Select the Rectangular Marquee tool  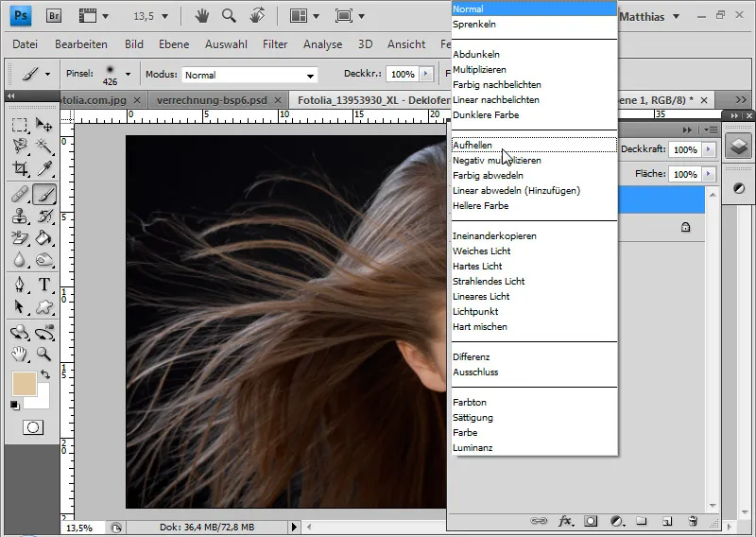coord(19,125)
